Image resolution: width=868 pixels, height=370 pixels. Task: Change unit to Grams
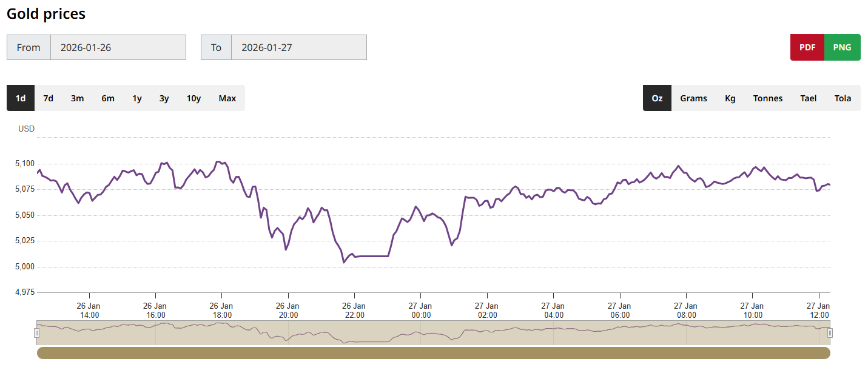[693, 98]
